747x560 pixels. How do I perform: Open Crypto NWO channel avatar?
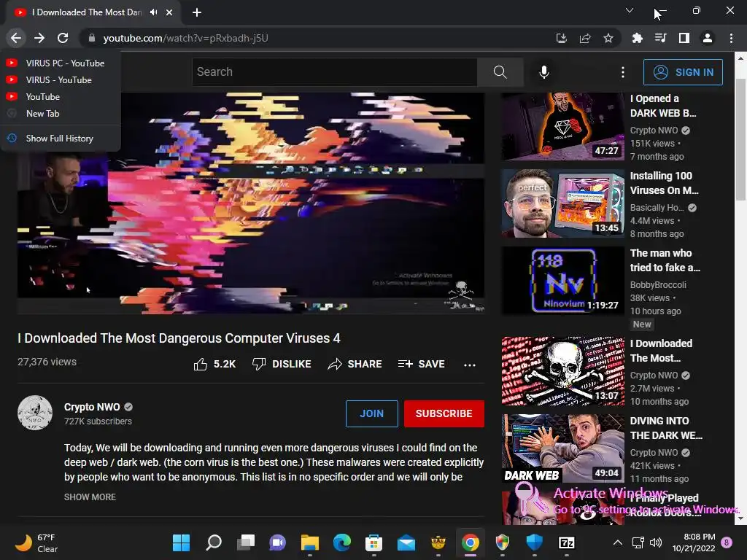(x=35, y=413)
